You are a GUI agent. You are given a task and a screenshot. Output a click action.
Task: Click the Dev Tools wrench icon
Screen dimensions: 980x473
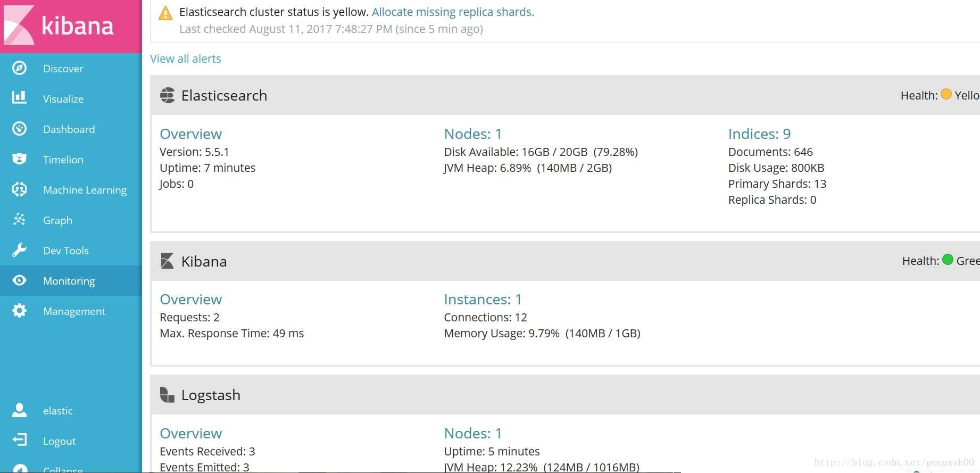(20, 250)
